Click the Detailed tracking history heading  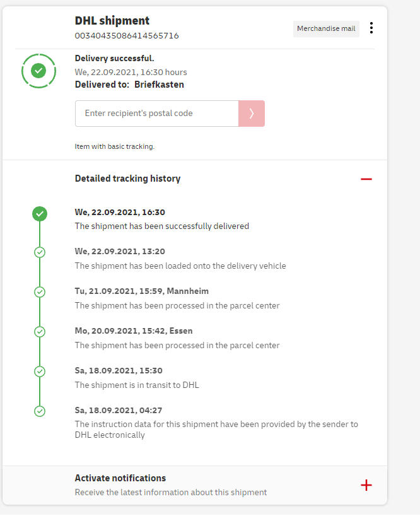click(x=127, y=179)
